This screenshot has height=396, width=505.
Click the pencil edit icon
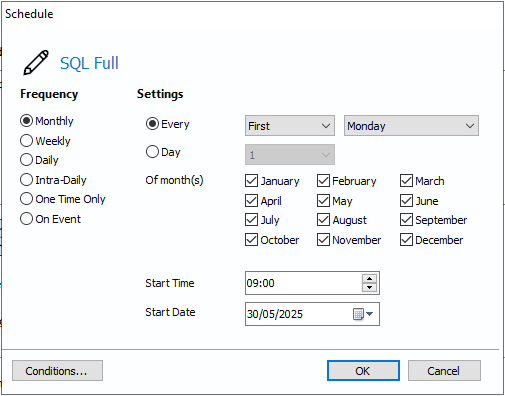click(36, 63)
